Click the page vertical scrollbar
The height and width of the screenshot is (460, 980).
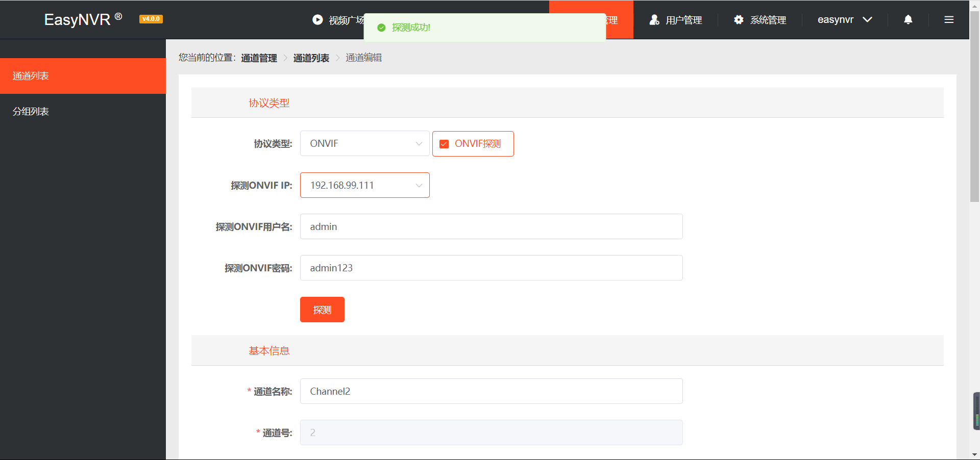pyautogui.click(x=974, y=106)
